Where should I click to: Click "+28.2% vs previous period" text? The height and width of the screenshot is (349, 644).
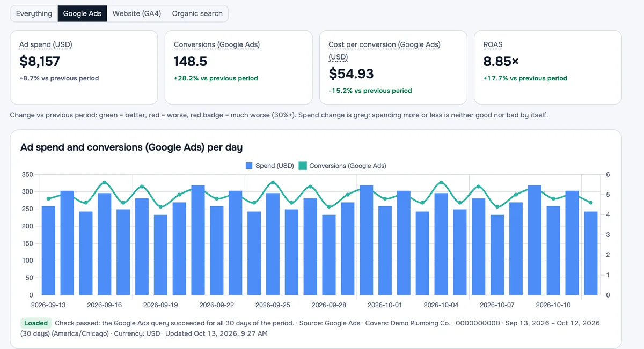pos(216,78)
